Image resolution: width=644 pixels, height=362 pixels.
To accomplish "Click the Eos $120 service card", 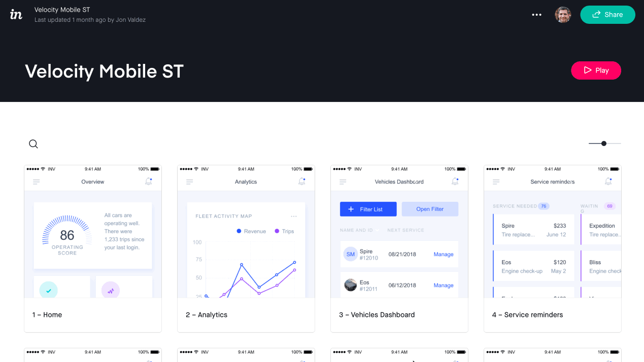I will [x=534, y=266].
